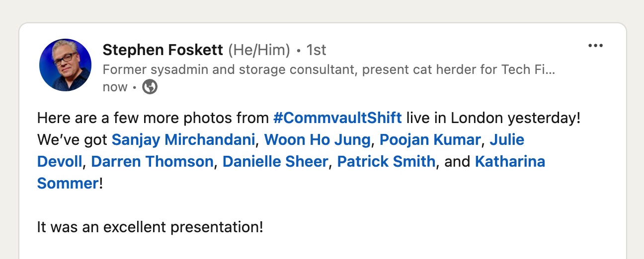This screenshot has width=644, height=259.
Task: Visit the Patrick Smith mention
Action: pyautogui.click(x=386, y=162)
